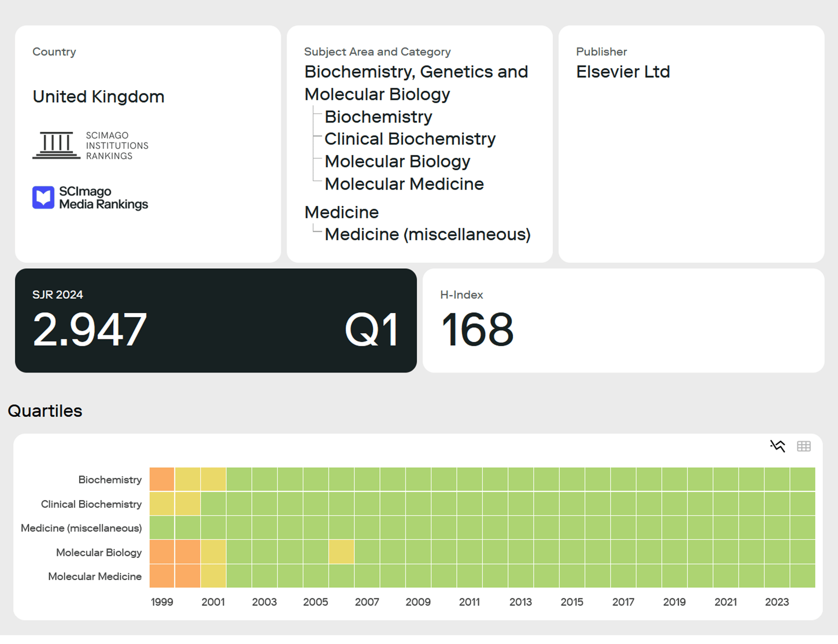Select Biochemistry, Genetics and Molecular Biology area
The height and width of the screenshot is (644, 838).
pos(416,83)
